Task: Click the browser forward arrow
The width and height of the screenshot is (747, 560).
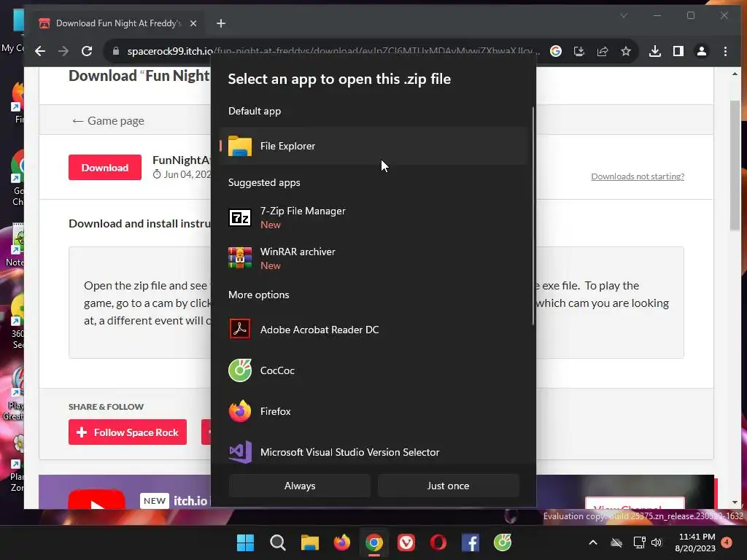Action: [63, 52]
